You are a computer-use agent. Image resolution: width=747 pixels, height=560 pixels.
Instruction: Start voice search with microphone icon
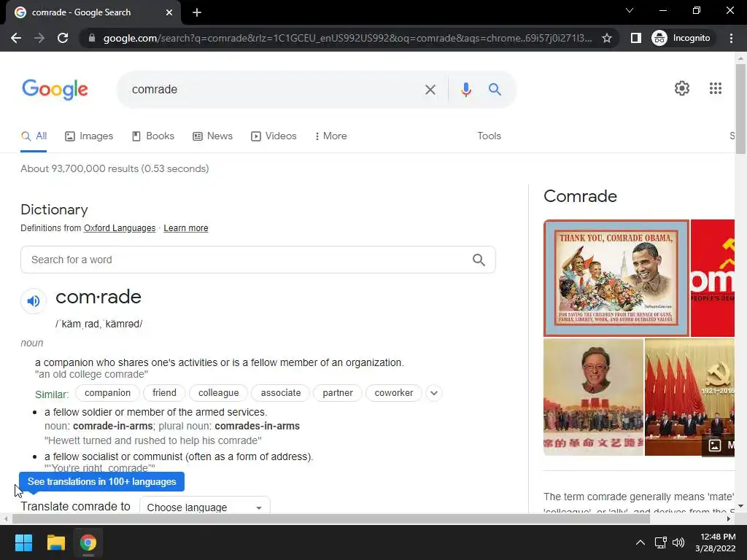click(x=466, y=90)
